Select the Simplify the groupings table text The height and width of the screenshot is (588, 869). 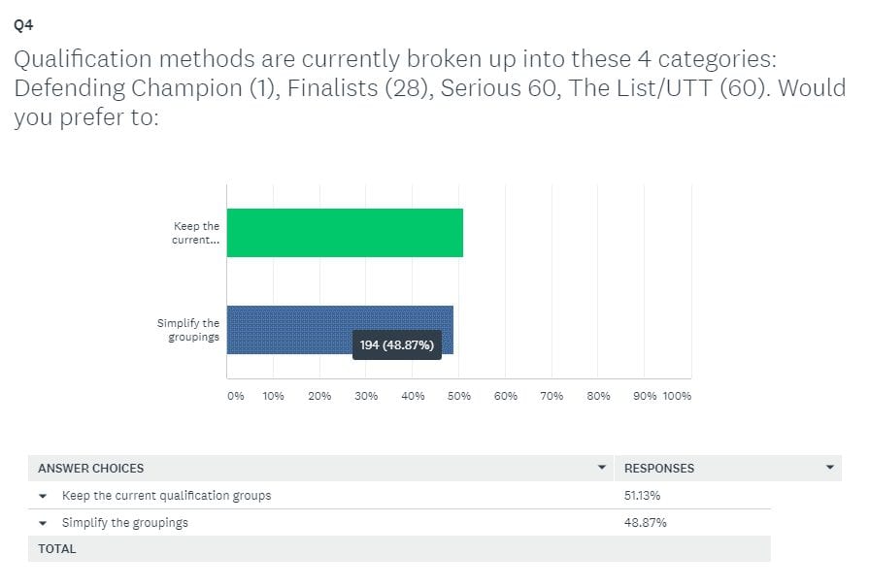pos(124,523)
